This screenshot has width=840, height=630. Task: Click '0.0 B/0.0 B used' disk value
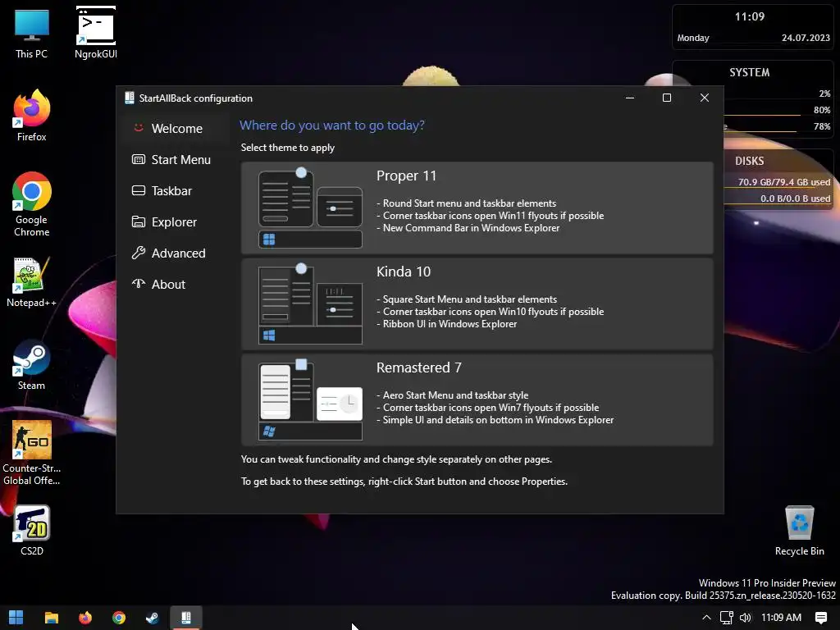click(x=795, y=199)
